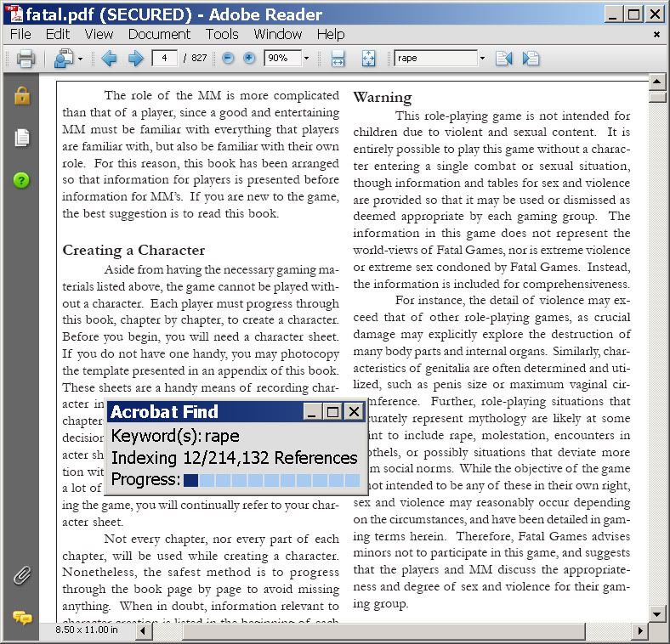The height and width of the screenshot is (644, 670).
Task: Click the vertical scrollbar up arrow
Action: tap(657, 82)
